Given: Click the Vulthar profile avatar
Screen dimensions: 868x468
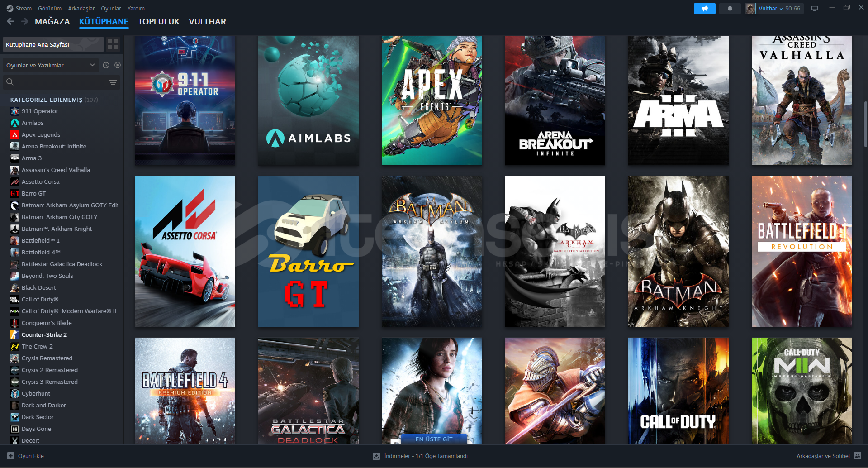Looking at the screenshot, I should click(750, 9).
